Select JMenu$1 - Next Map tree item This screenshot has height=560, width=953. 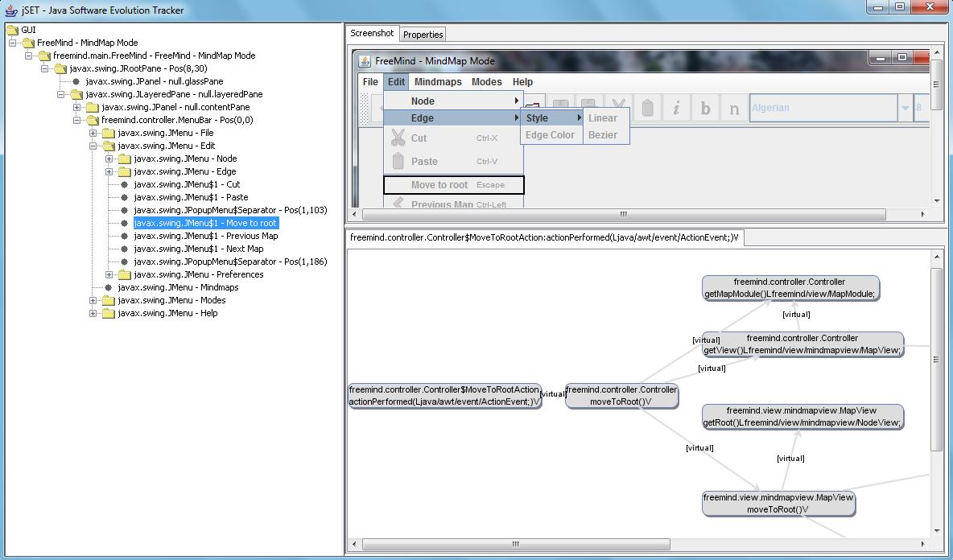[x=198, y=249]
